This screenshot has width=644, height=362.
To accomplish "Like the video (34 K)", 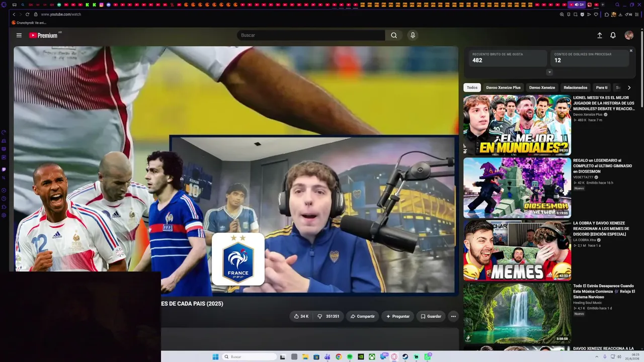I will [301, 316].
